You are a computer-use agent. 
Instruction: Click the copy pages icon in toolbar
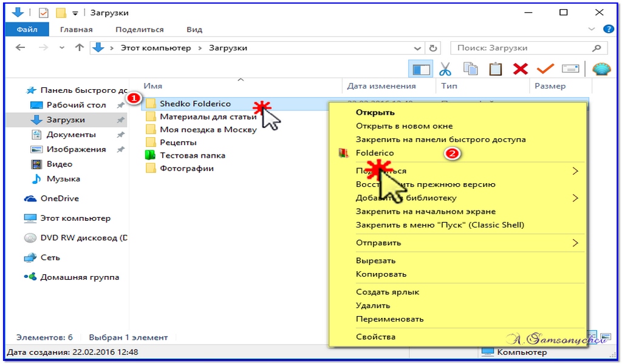pos(471,69)
